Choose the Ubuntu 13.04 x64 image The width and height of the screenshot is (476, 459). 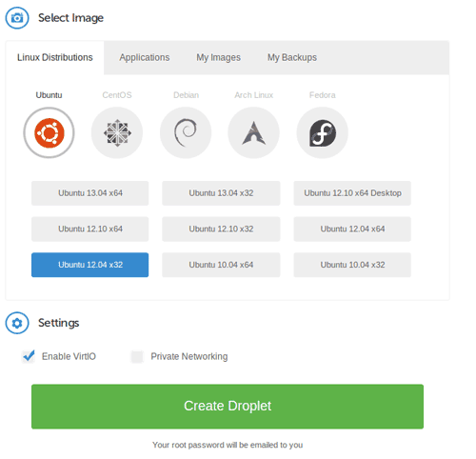89,193
